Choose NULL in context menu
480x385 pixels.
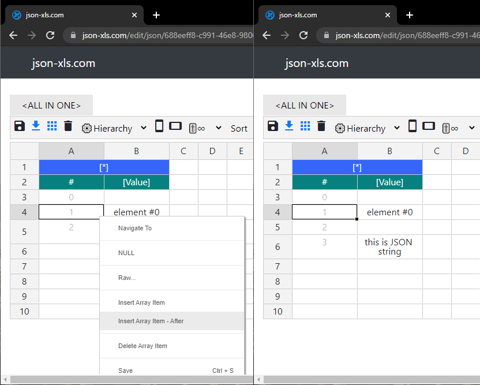pyautogui.click(x=172, y=253)
